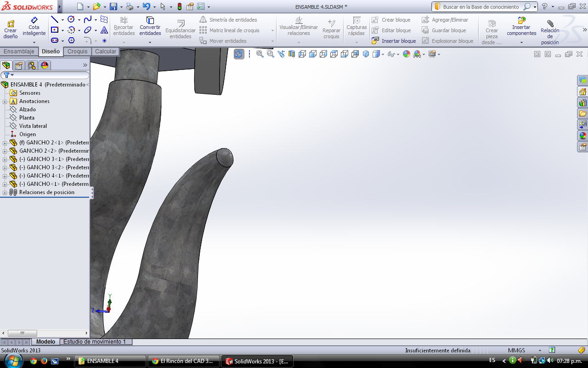Select the sketch Text tool
This screenshot has height=368, width=588.
[104, 30]
